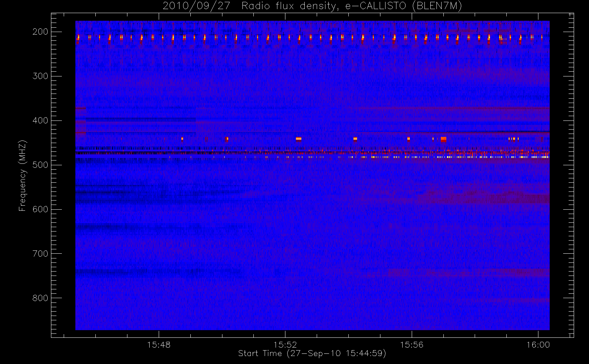Screen dimensions: 589x364
Task: Click the time tick label 15:56
Action: coord(412,345)
